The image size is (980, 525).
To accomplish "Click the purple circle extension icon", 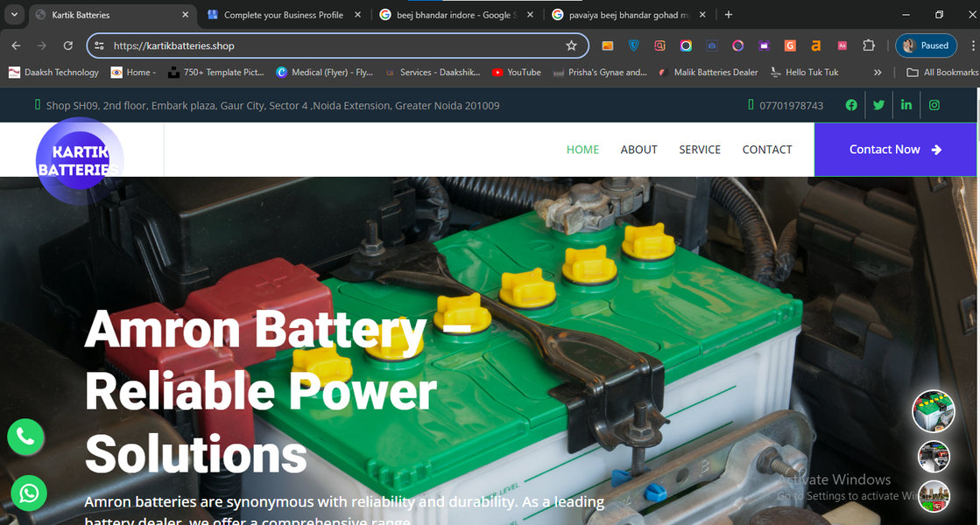I will coord(738,45).
